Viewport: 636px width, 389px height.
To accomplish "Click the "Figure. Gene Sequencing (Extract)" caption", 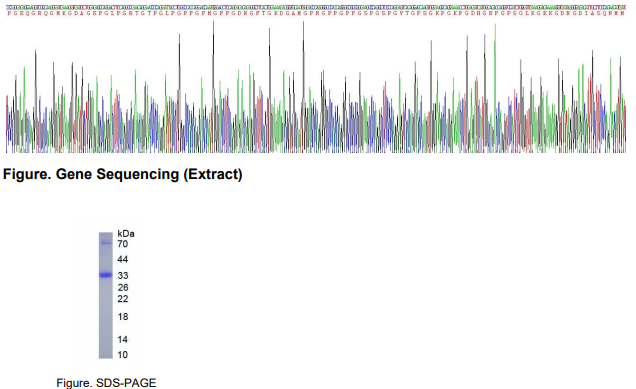I will (x=122, y=174).
